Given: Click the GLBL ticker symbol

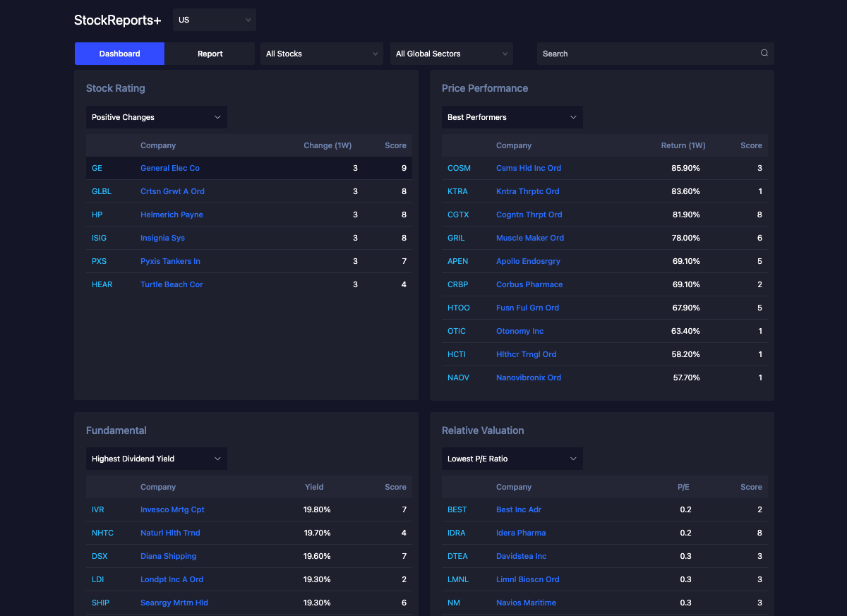Looking at the screenshot, I should [x=102, y=191].
